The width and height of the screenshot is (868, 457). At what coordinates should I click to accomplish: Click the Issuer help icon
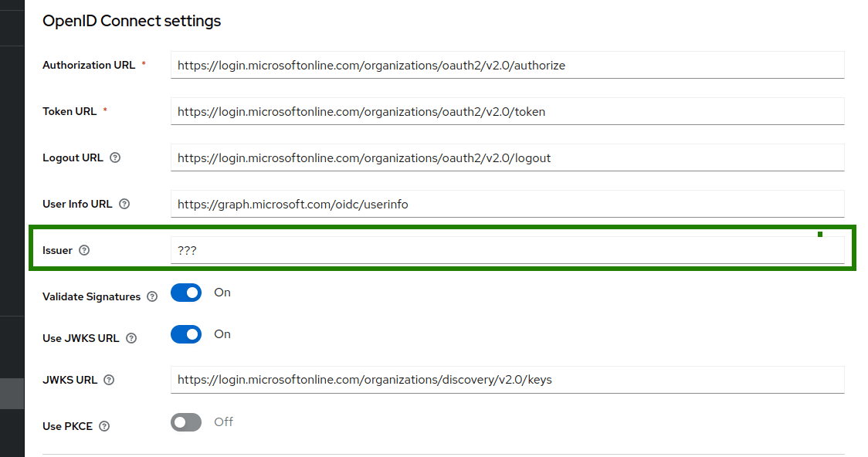(85, 250)
